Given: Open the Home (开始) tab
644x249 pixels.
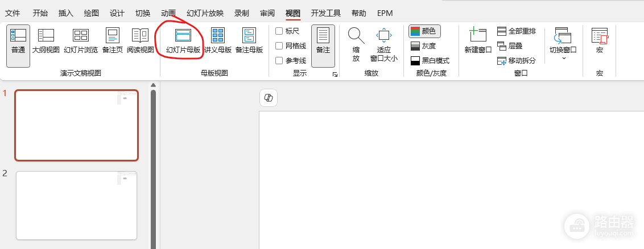Looking at the screenshot, I should pos(40,13).
